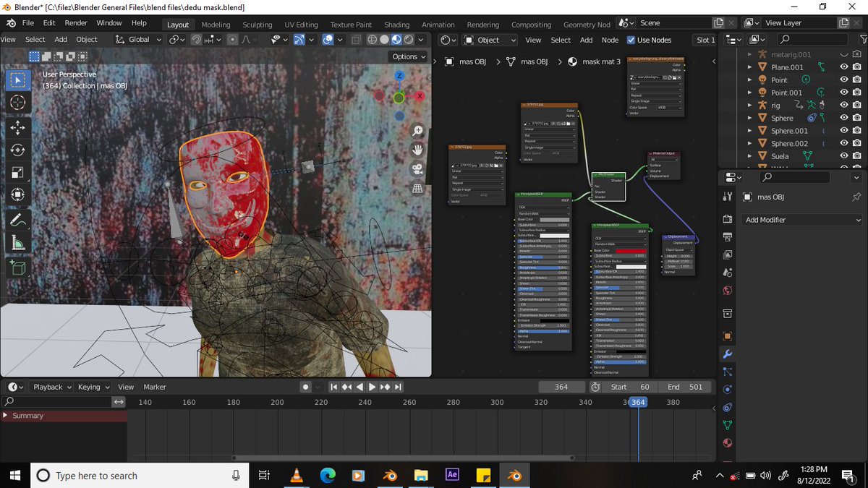The height and width of the screenshot is (488, 868).
Task: Toggle camera view with camera icon
Action: point(417,169)
